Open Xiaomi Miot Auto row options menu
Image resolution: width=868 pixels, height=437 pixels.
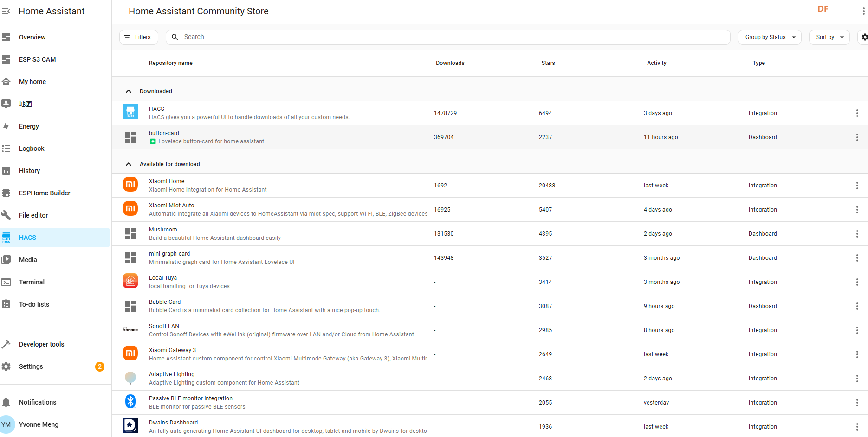[x=857, y=210]
